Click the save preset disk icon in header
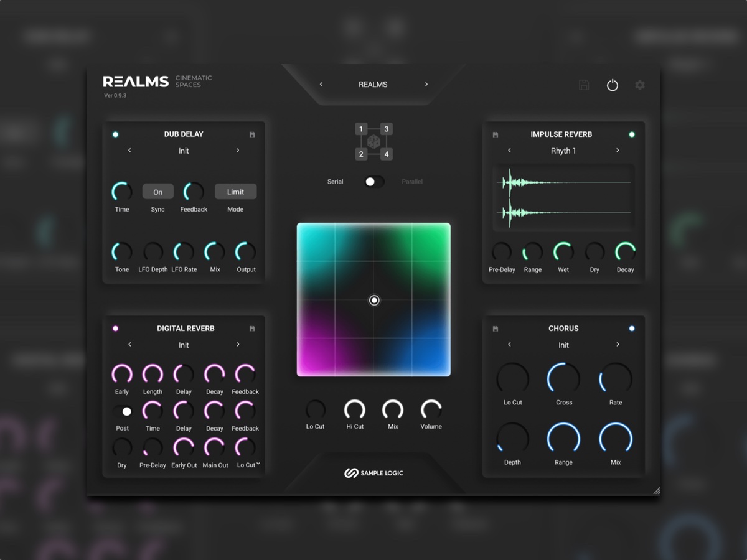 584,85
